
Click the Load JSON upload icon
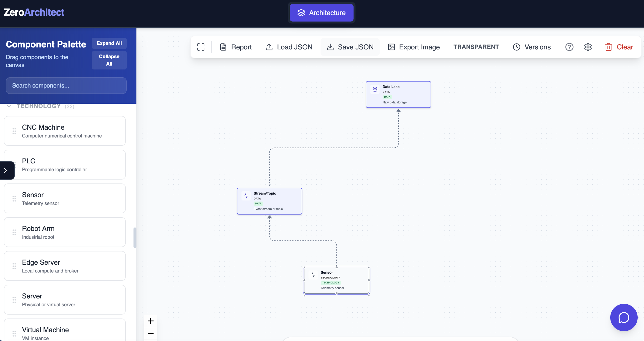tap(269, 47)
